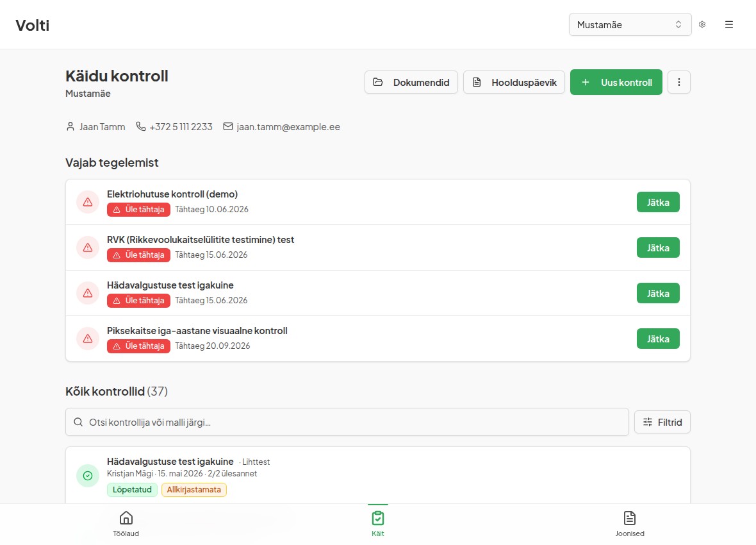Select the Käit bottom tab

378,524
